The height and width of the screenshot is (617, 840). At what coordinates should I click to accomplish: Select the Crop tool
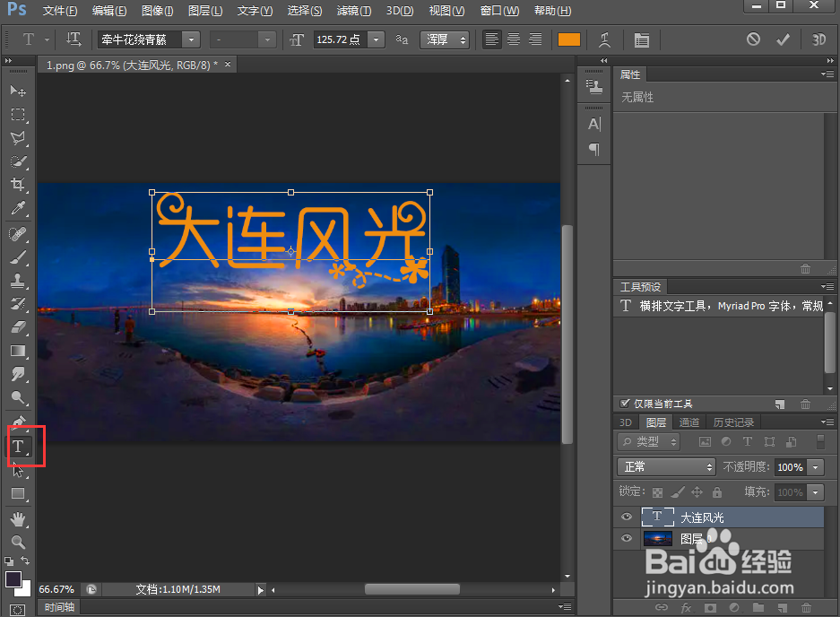[x=18, y=185]
